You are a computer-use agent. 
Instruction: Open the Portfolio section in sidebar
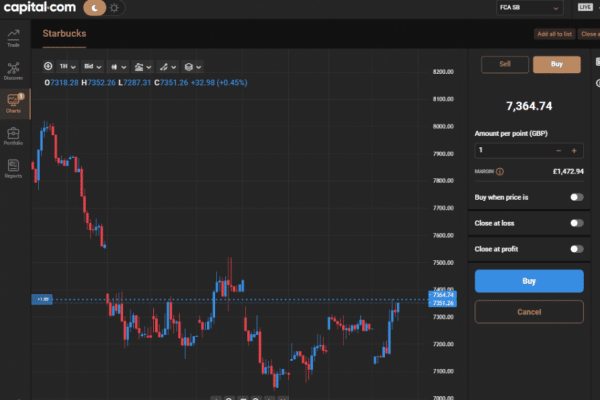pos(13,136)
